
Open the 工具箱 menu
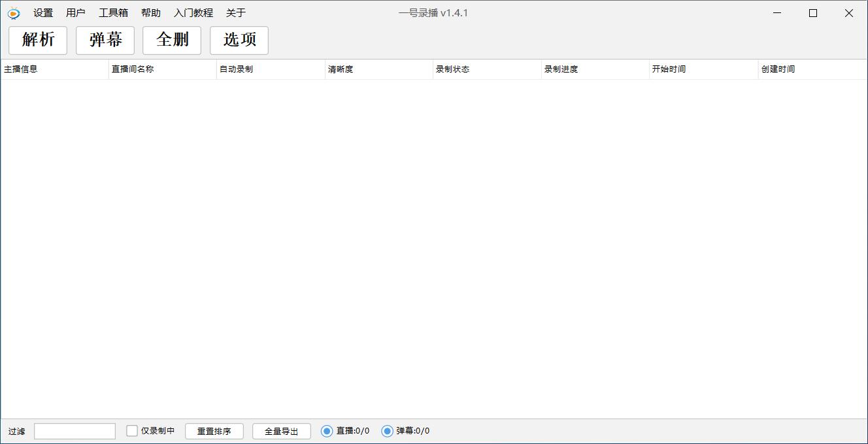point(113,12)
